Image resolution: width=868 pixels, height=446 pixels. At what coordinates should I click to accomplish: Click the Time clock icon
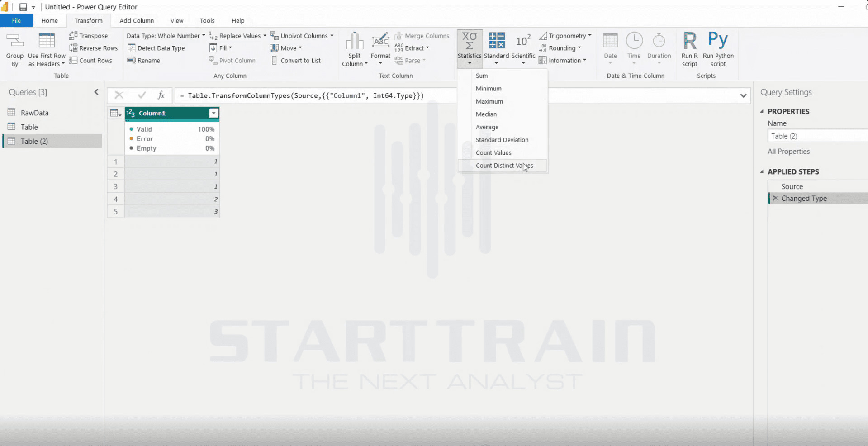tap(634, 41)
